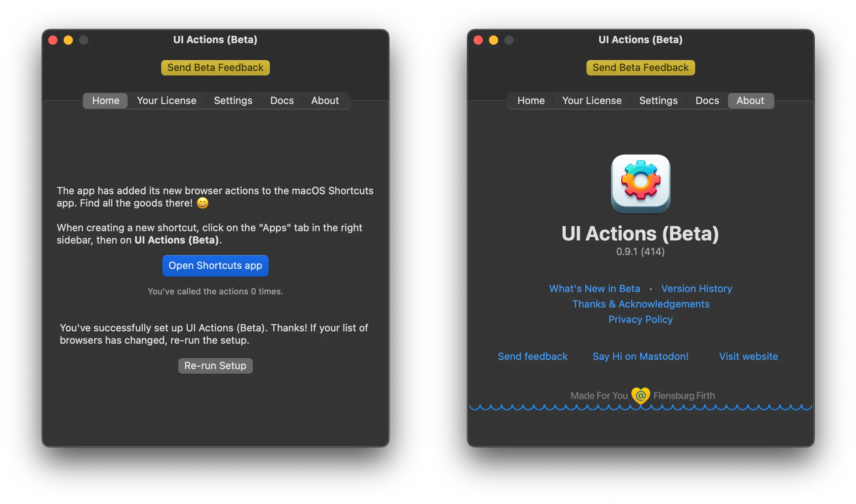Visit Version History link
The height and width of the screenshot is (504, 856).
(x=696, y=288)
